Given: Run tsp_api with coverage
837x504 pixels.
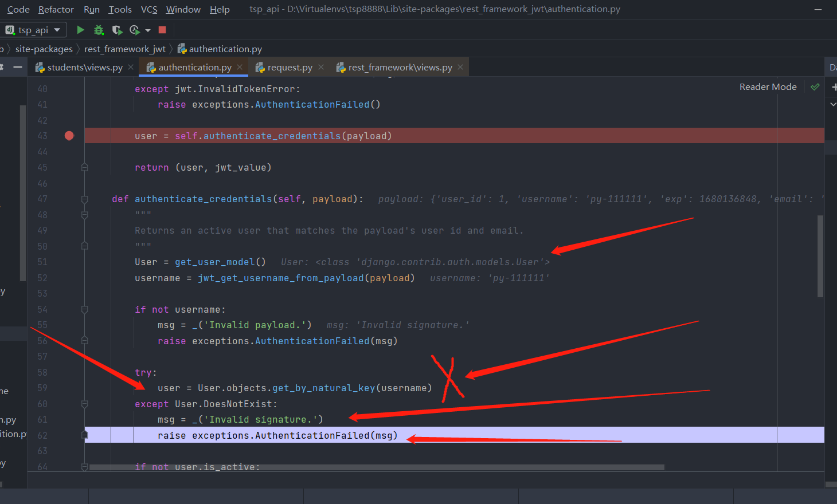Looking at the screenshot, I should point(117,30).
